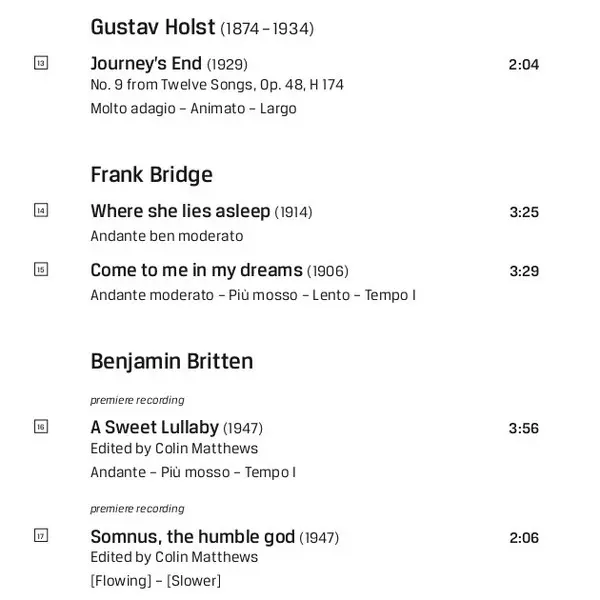Open the A Sweet Lullaby track title
The height and width of the screenshot is (600, 600).
click(x=154, y=428)
